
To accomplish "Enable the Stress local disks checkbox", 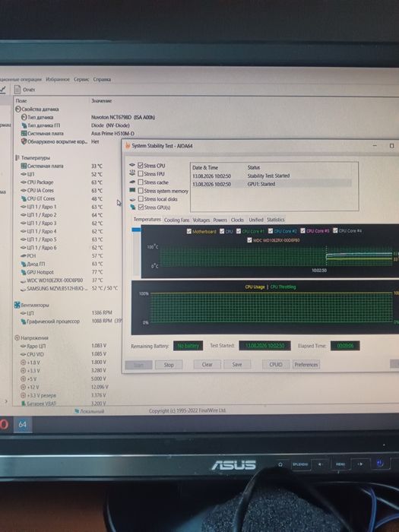I will pyautogui.click(x=141, y=199).
